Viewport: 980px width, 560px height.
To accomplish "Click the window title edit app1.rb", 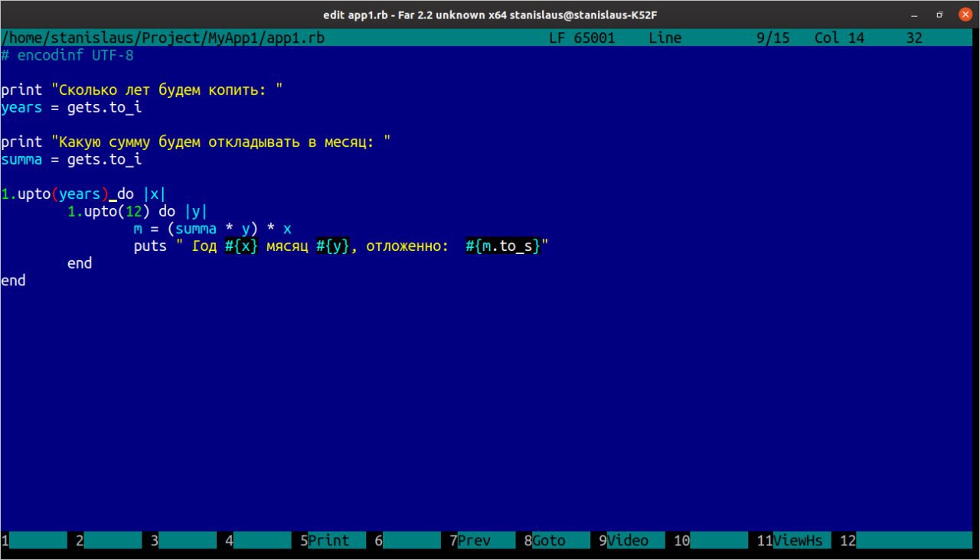I will [490, 15].
